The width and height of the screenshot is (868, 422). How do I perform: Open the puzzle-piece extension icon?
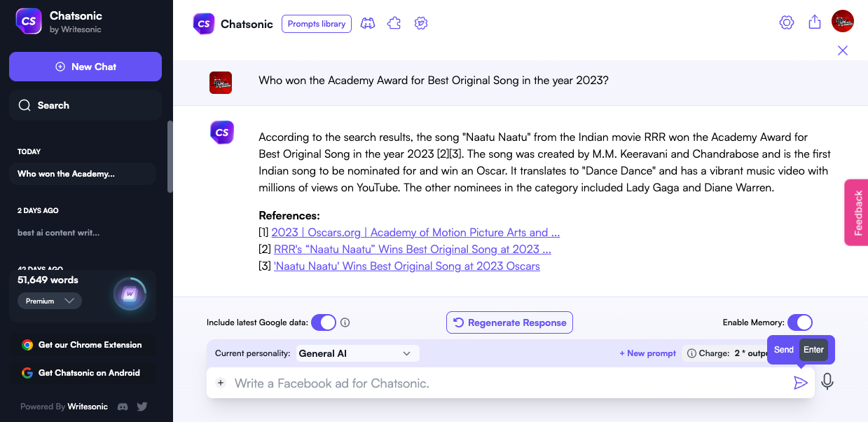point(394,24)
